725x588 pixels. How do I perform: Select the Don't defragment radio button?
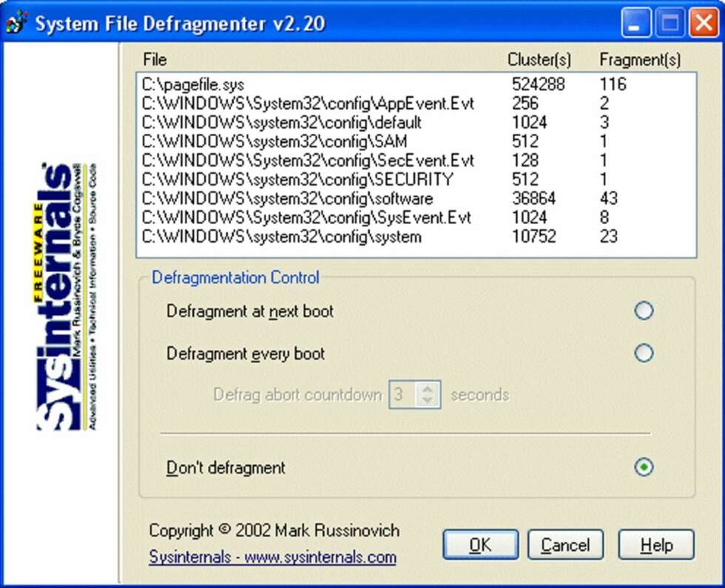pyautogui.click(x=644, y=467)
